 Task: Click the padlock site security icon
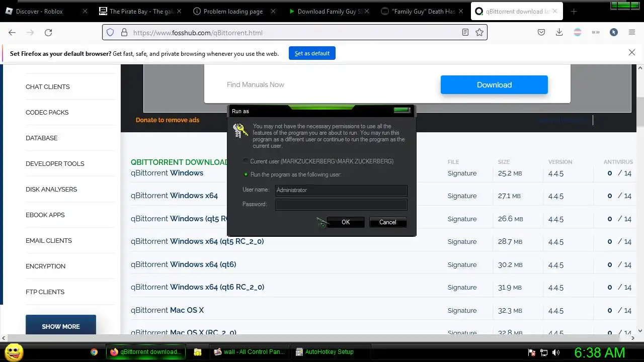(x=124, y=32)
